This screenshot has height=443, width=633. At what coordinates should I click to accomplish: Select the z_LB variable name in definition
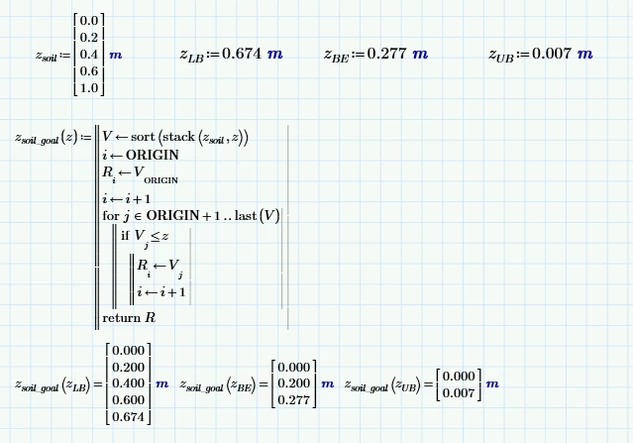[192, 55]
